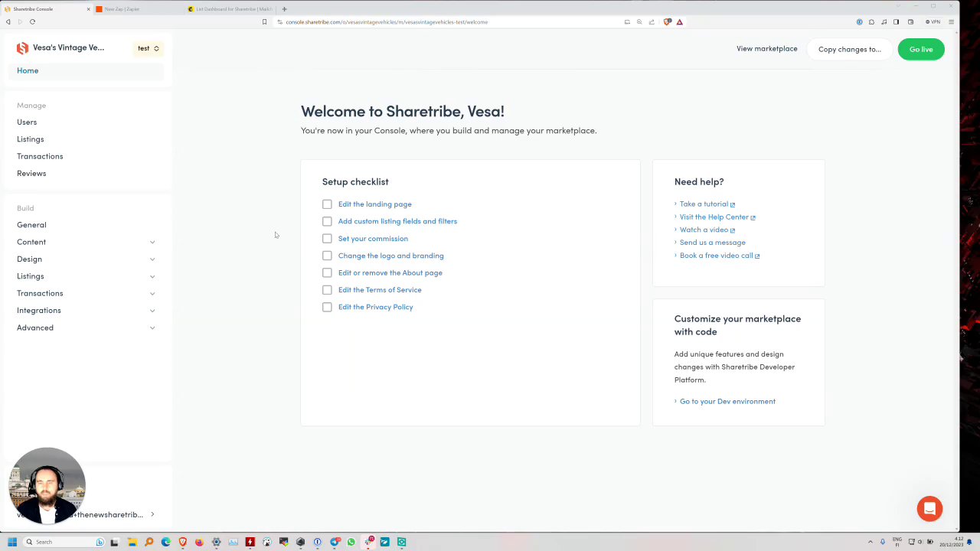The height and width of the screenshot is (551, 980).
Task: Open Users under Manage
Action: pyautogui.click(x=27, y=122)
